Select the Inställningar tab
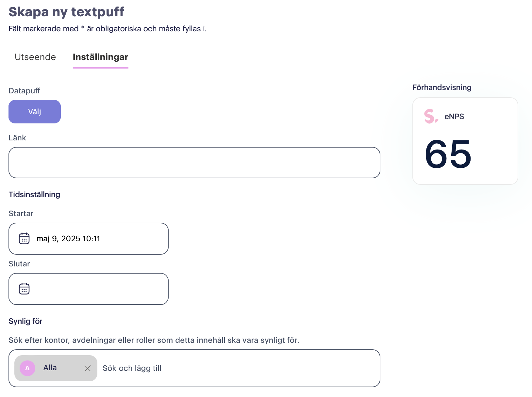532x397 pixels. pos(101,57)
